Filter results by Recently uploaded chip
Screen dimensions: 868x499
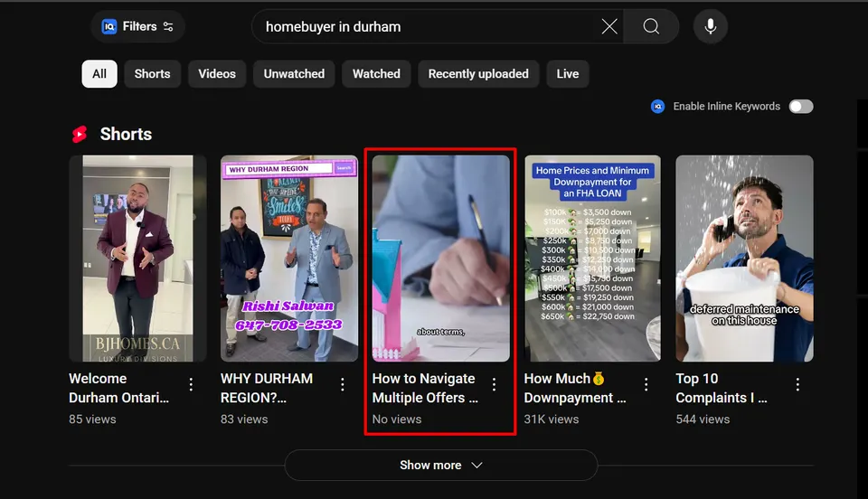click(478, 74)
